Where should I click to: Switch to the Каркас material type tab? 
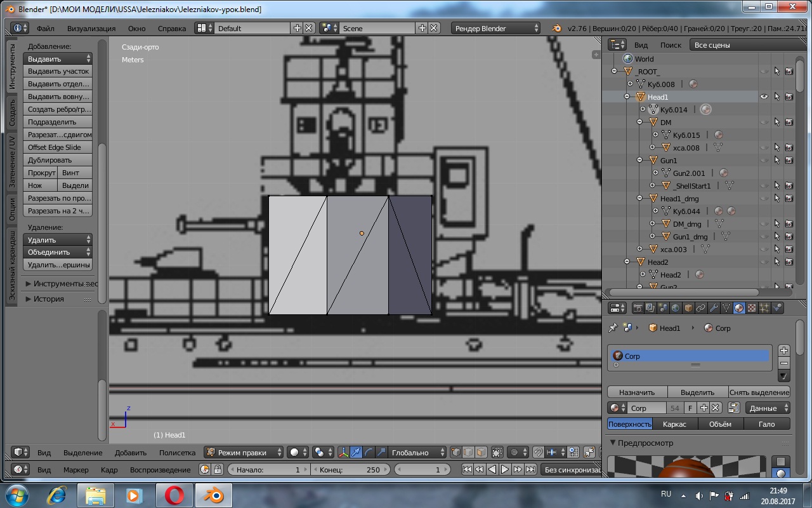click(674, 424)
